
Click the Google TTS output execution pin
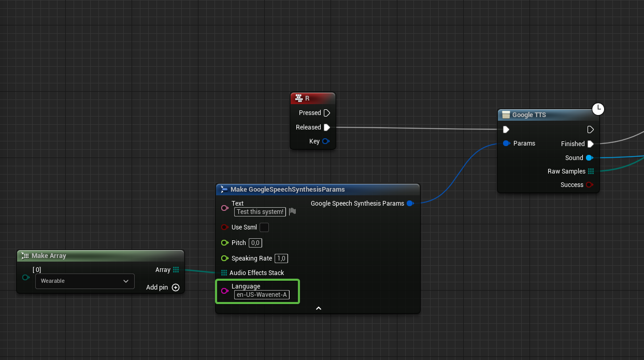tap(590, 129)
